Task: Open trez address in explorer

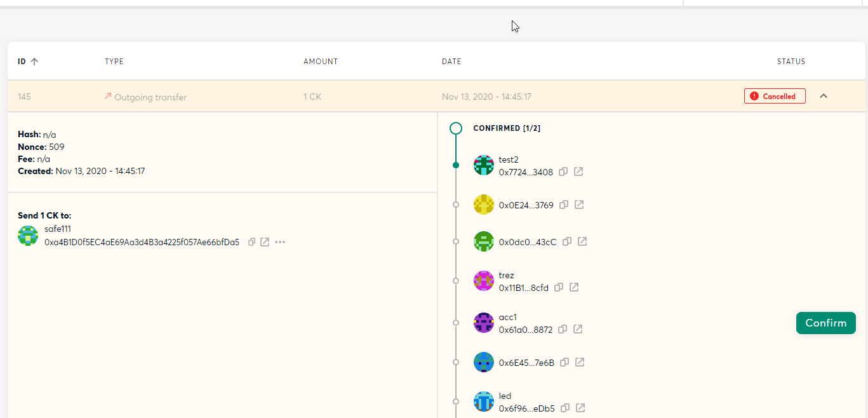Action: [574, 287]
